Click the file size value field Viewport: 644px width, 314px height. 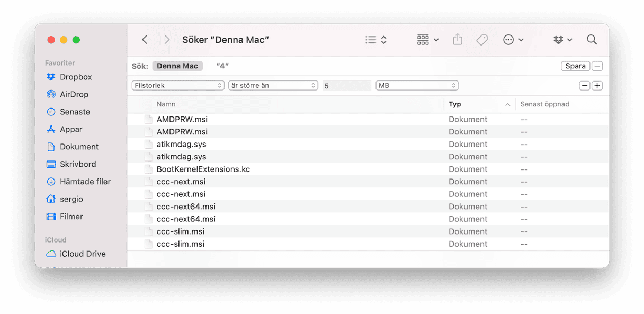pos(346,85)
